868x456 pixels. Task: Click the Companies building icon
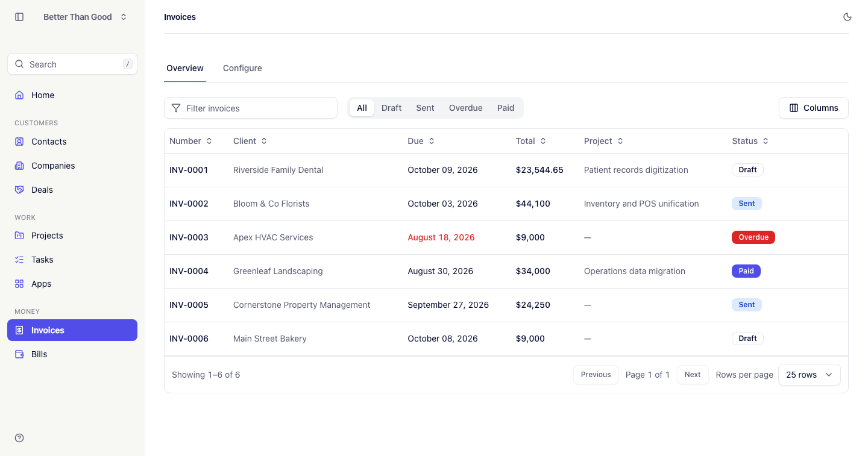(x=19, y=166)
